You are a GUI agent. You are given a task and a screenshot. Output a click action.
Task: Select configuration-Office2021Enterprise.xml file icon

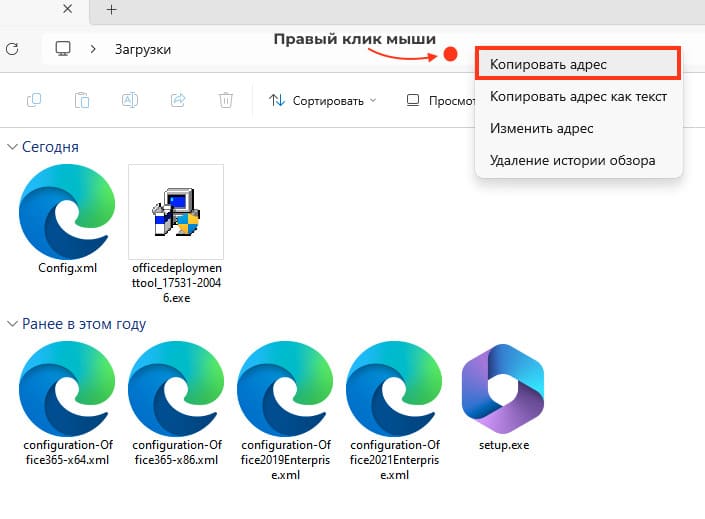394,389
